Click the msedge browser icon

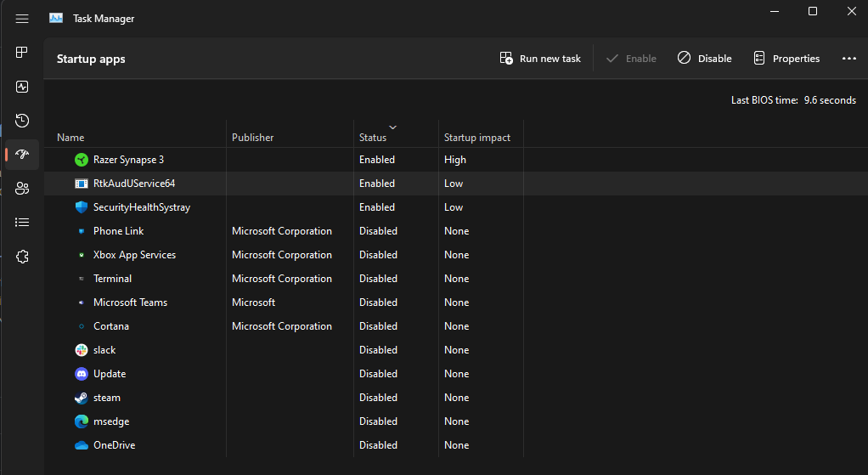click(x=82, y=421)
